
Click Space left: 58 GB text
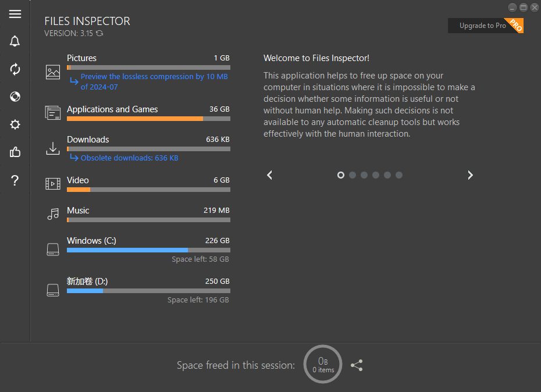(x=200, y=259)
